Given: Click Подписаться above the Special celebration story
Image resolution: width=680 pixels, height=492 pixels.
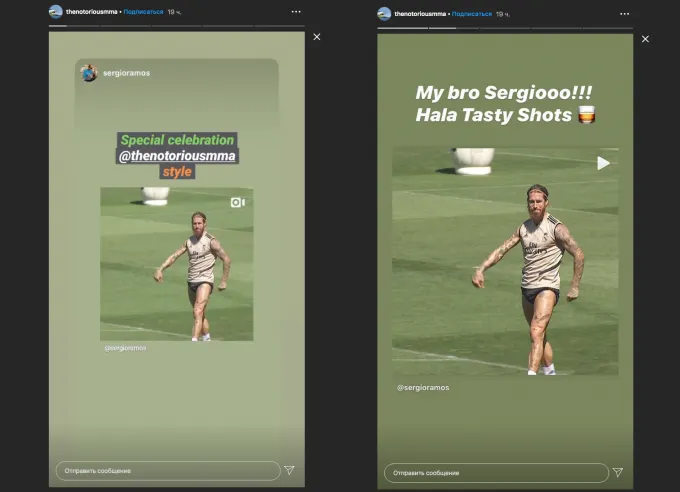Looking at the screenshot, I should click(143, 12).
